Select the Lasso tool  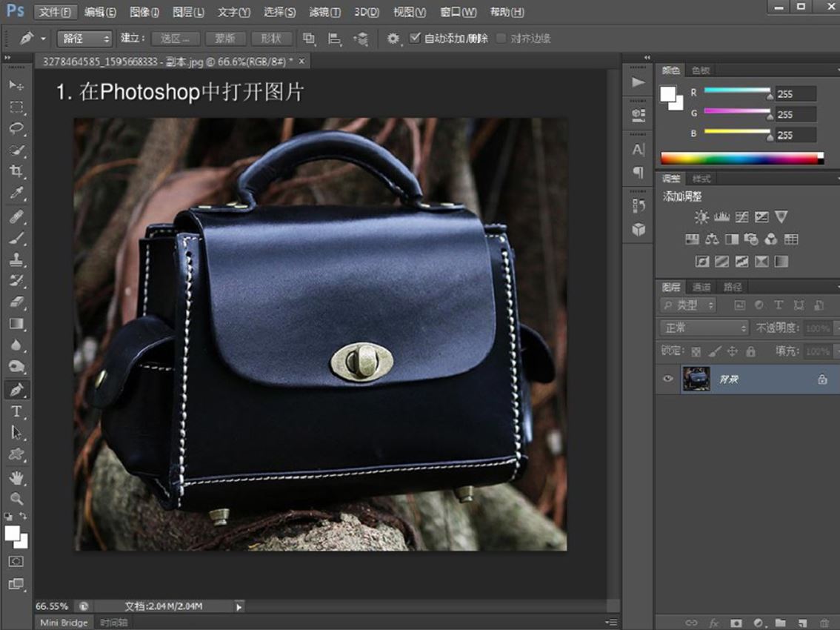coord(16,128)
